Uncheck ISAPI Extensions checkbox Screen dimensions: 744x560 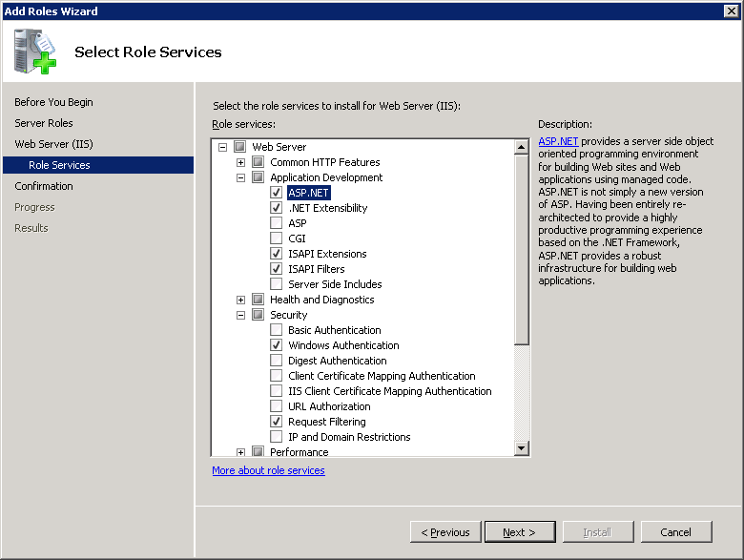(x=277, y=254)
